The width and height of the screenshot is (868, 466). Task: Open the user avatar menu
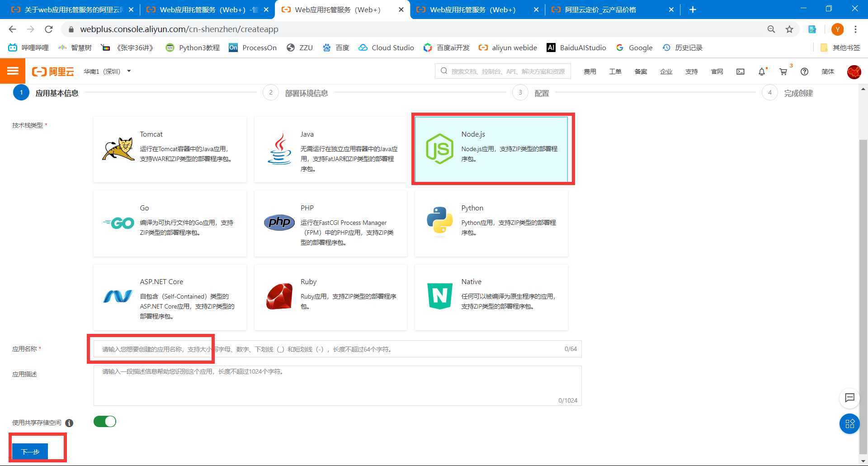click(x=854, y=71)
